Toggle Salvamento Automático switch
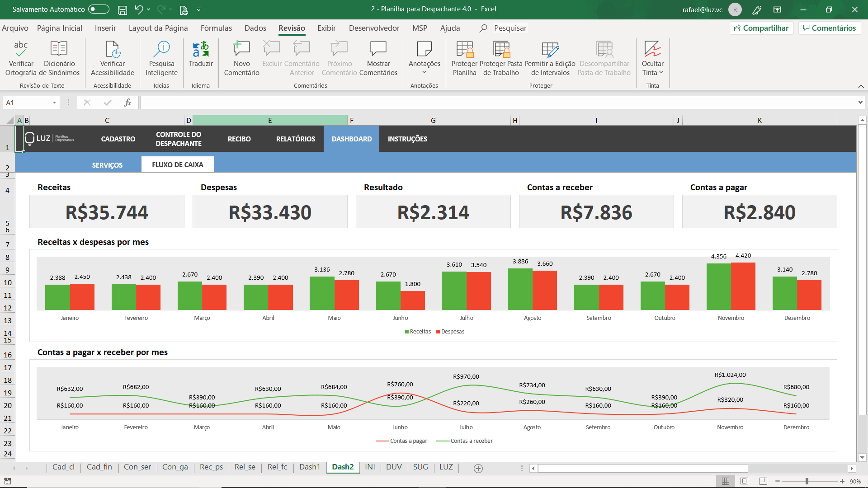This screenshot has width=868, height=488. (x=99, y=9)
